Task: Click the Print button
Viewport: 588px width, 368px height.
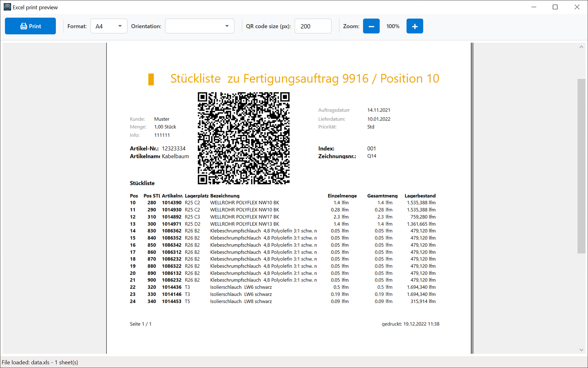Action: click(30, 26)
